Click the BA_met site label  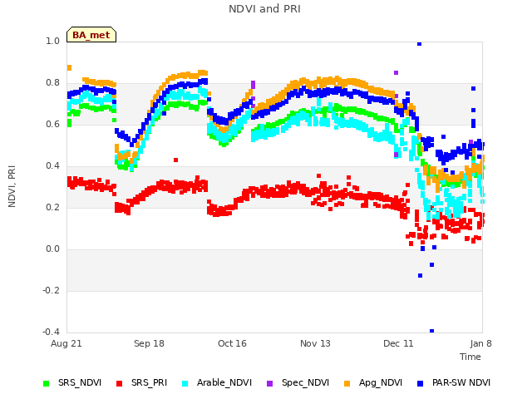click(91, 35)
